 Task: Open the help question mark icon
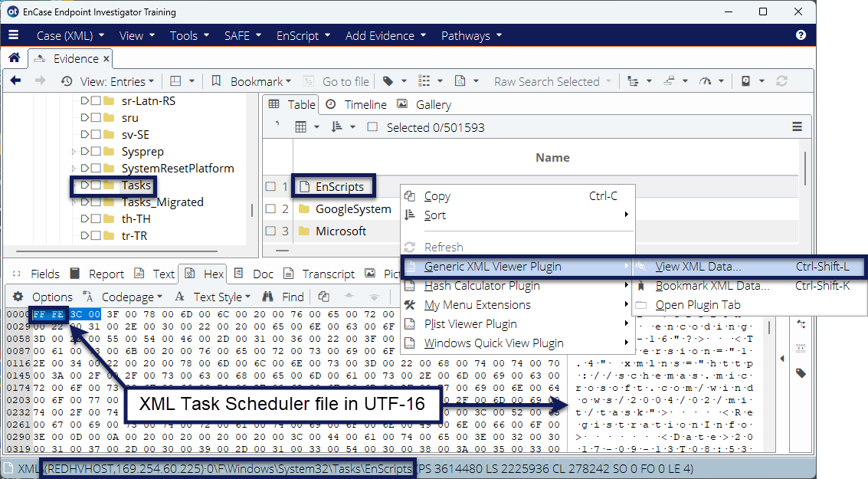pyautogui.click(x=801, y=35)
